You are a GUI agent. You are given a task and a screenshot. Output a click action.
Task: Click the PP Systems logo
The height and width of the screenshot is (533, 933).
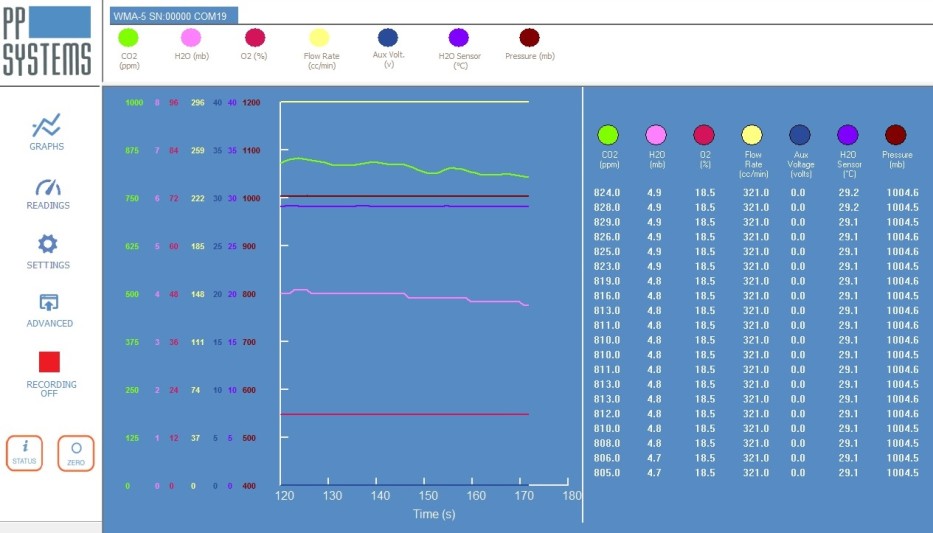click(x=47, y=43)
